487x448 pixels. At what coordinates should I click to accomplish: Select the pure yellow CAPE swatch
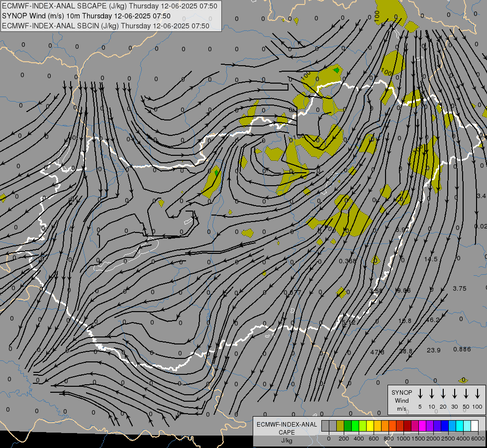pos(370,426)
